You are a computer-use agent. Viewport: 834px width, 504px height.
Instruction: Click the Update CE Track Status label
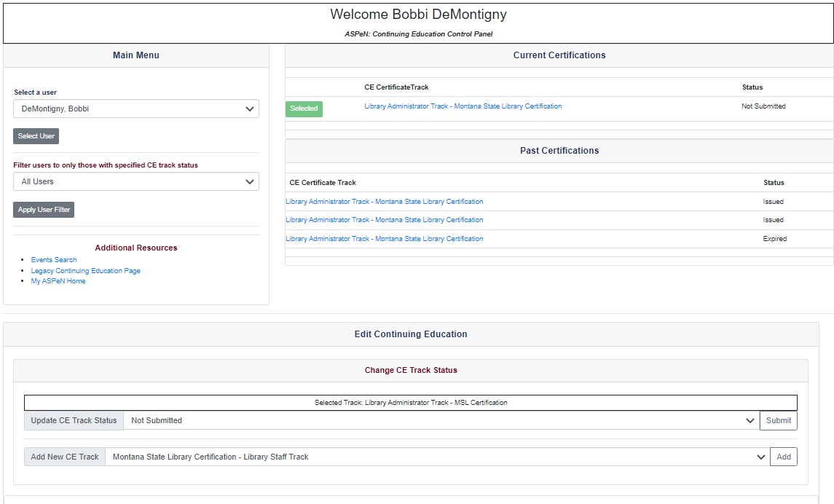73,420
